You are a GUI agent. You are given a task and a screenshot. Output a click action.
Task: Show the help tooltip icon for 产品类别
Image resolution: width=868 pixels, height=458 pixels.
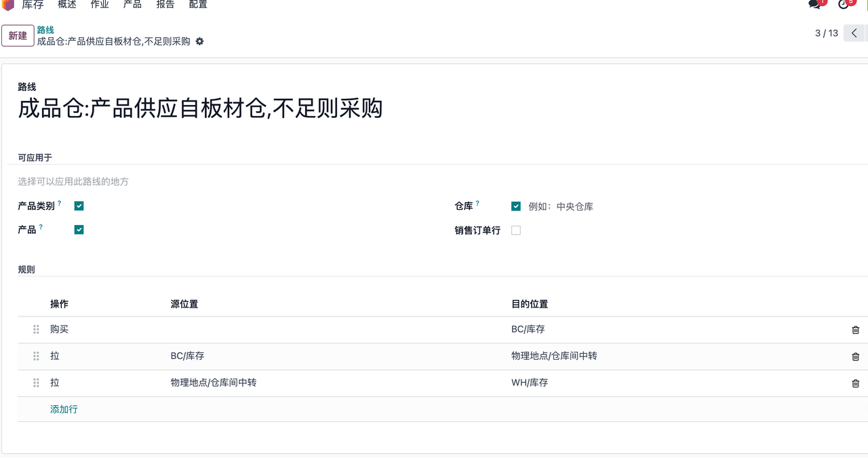pyautogui.click(x=60, y=203)
